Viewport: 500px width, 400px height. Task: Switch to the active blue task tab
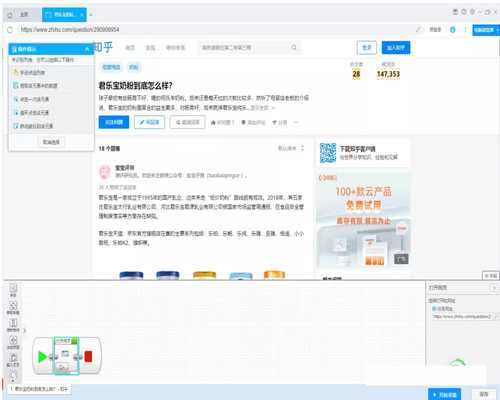point(64,15)
